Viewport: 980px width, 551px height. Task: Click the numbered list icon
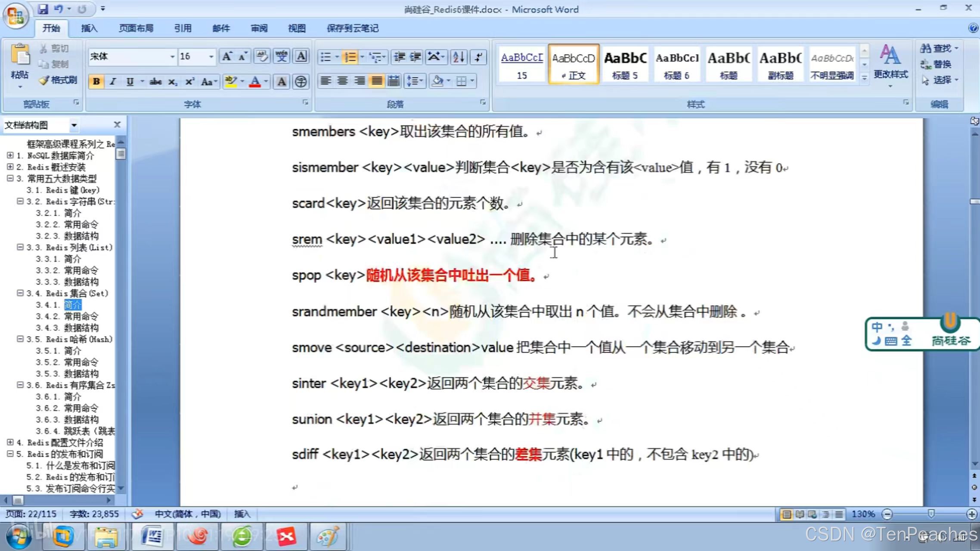350,57
